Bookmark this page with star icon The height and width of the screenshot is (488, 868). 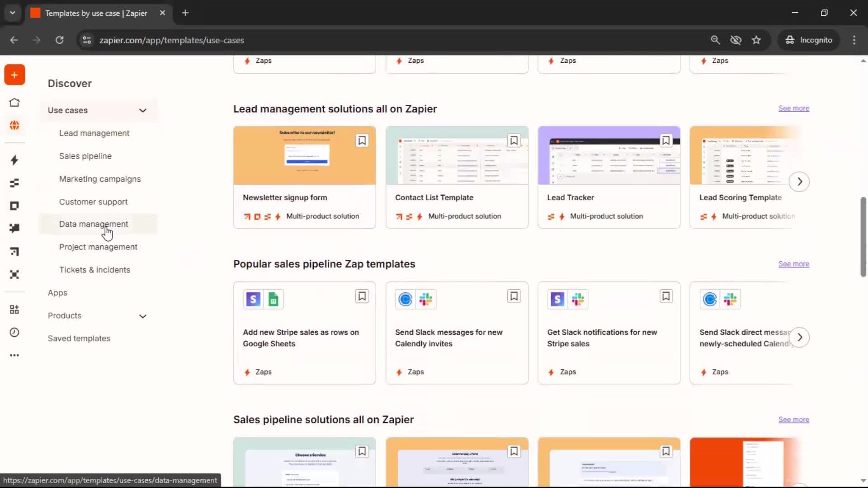point(756,40)
